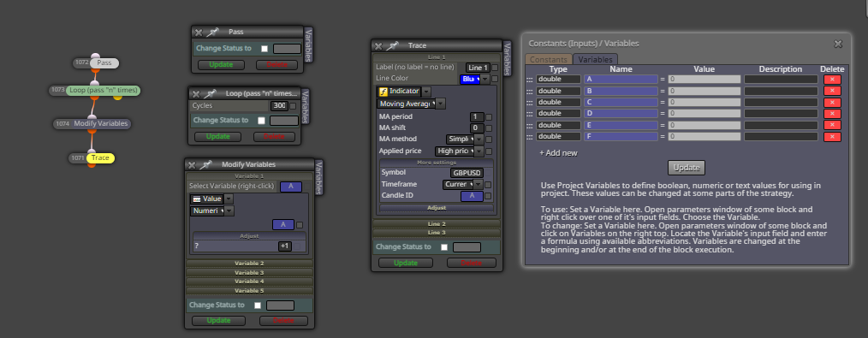Screen dimensions: 868x338
Task: Click Delete in the Trace window
Action: [x=471, y=263]
